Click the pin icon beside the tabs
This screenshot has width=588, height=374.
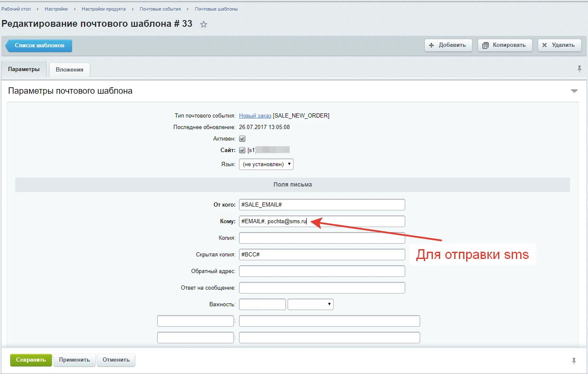click(x=579, y=69)
